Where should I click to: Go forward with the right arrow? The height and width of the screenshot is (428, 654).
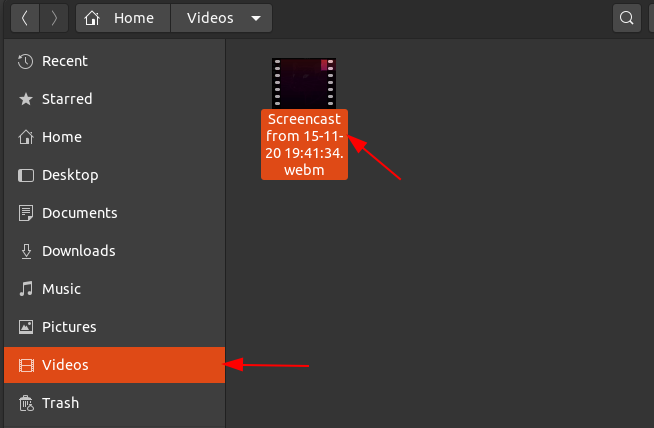[x=54, y=18]
